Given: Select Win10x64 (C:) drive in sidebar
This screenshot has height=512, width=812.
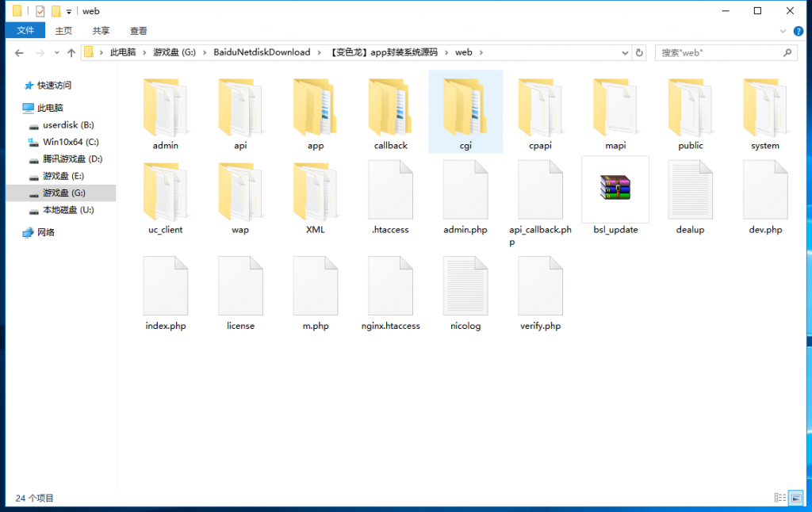Looking at the screenshot, I should (71, 142).
